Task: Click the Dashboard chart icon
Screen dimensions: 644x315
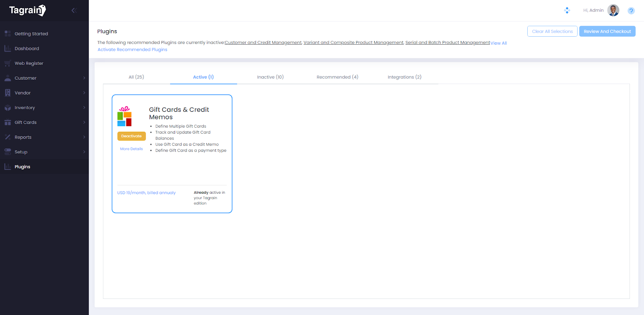Action: [8, 48]
